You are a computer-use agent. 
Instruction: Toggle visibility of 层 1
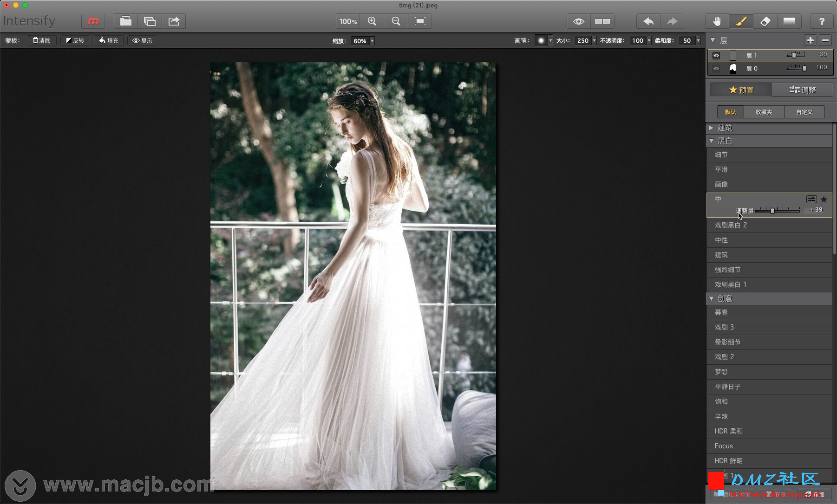(716, 56)
